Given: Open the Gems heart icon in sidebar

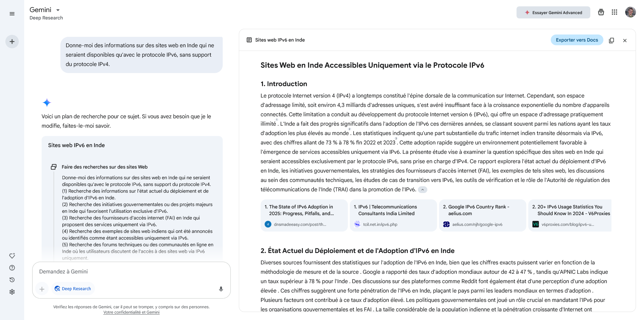Looking at the screenshot, I should click(x=12, y=256).
